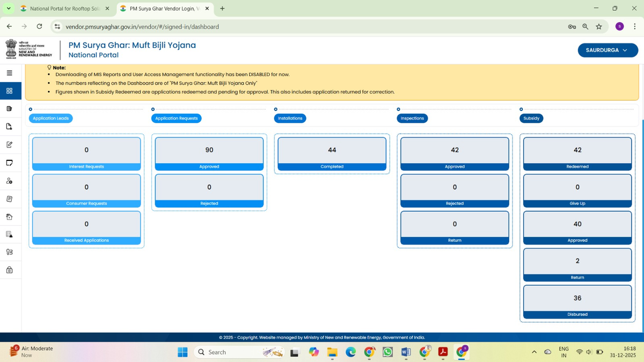Viewport: 644px width, 362px height.
Task: Close the PM Surya Ghar Vendor Login tab
Action: [x=207, y=9]
